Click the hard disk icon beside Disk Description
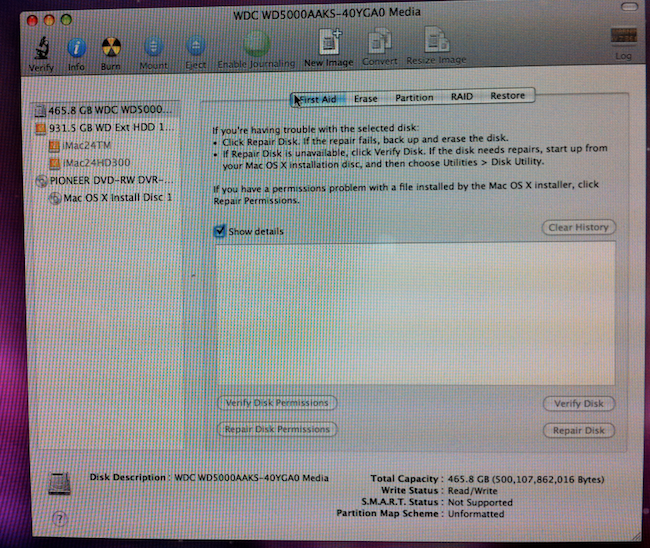The height and width of the screenshot is (548, 650). point(60,483)
